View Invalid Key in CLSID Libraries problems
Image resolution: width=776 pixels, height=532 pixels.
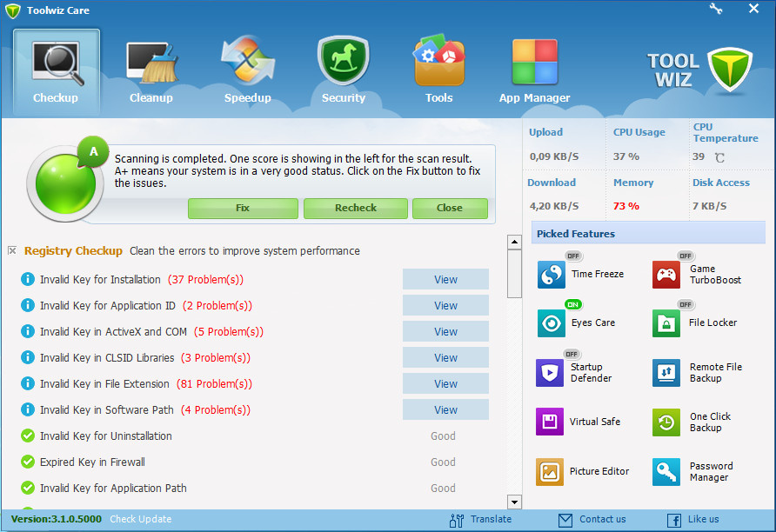445,357
